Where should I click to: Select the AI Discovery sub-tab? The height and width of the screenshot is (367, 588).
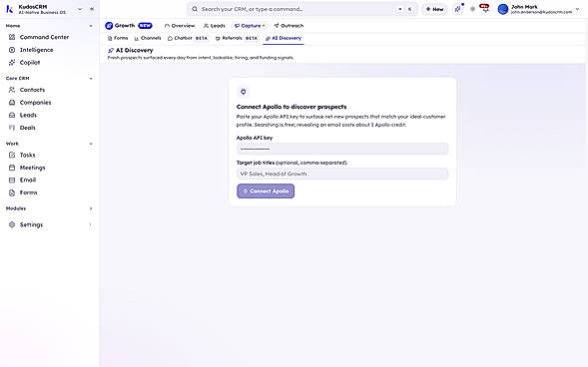[284, 38]
